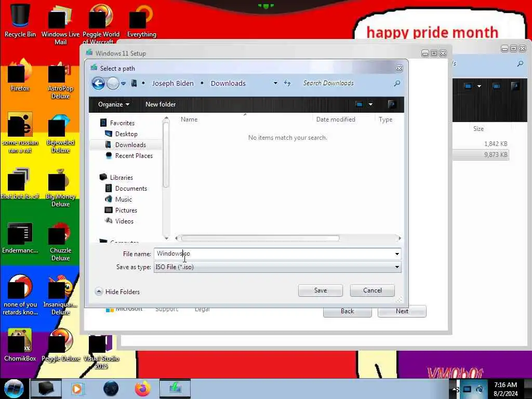Click the media player taskbar icon
The image size is (532, 399).
click(77, 389)
